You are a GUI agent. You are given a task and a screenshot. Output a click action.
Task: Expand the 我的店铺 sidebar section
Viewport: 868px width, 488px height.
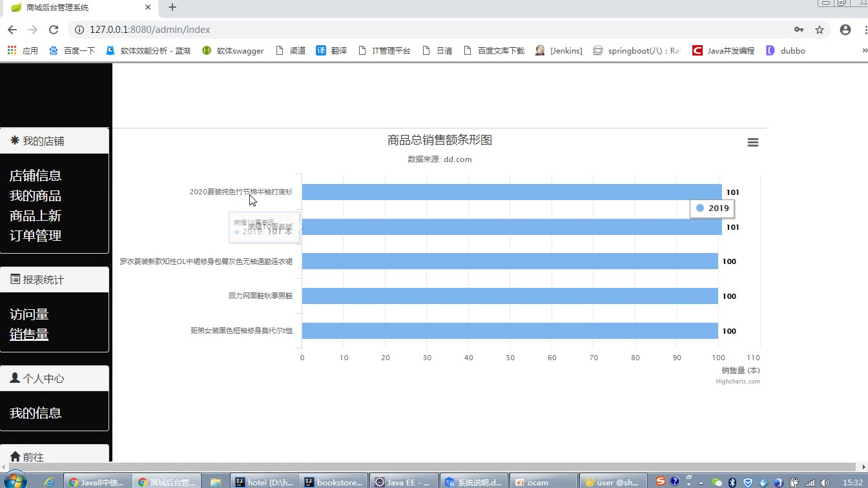point(54,141)
